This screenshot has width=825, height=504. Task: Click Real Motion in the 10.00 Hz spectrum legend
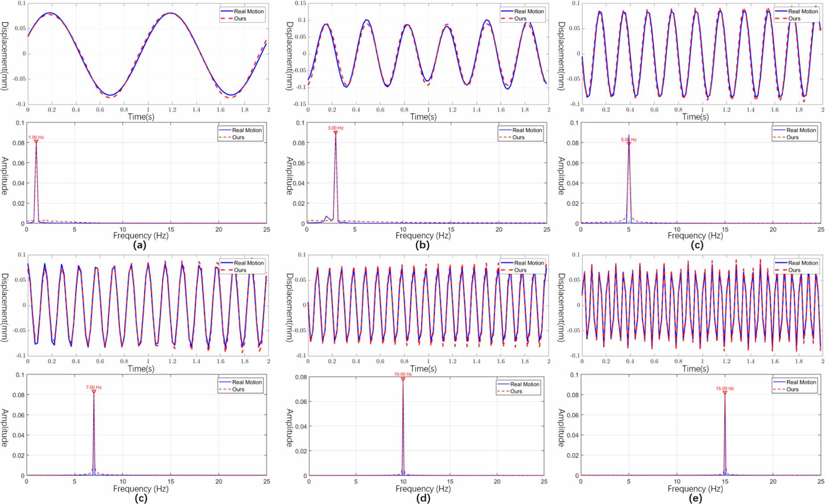click(525, 384)
